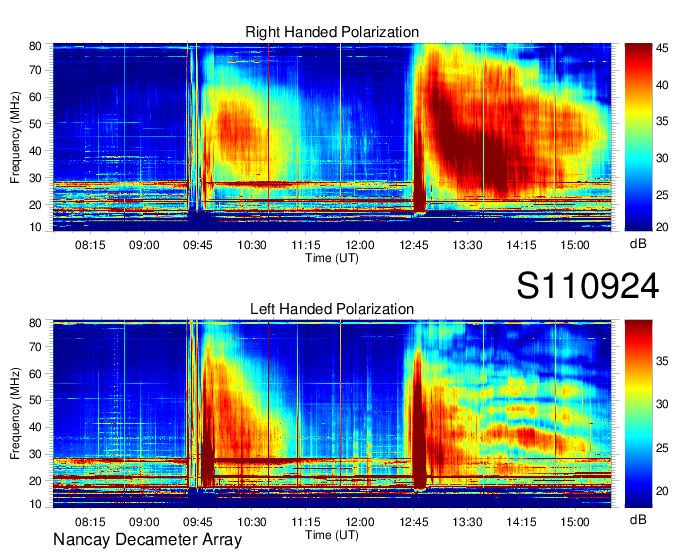
Task: Click the 45 tick on the top color bar
Action: [662, 48]
